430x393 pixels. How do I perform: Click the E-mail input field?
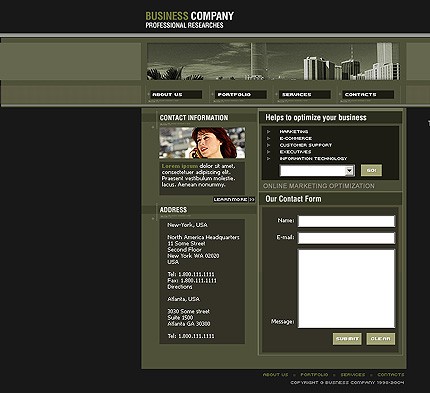pos(346,238)
